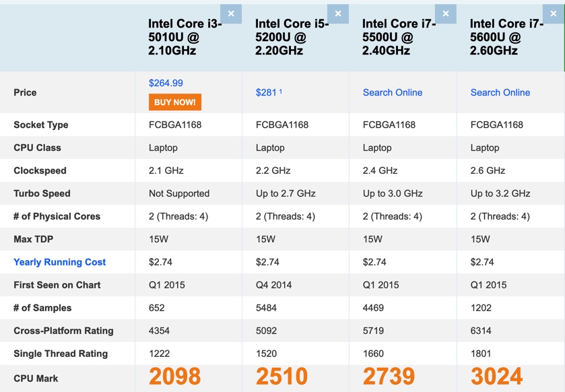Open the $264.99 price link
Screen dimensions: 565x392
click(166, 83)
